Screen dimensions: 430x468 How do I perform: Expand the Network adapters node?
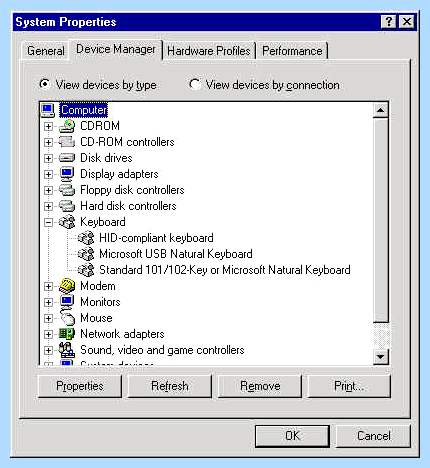tap(48, 334)
